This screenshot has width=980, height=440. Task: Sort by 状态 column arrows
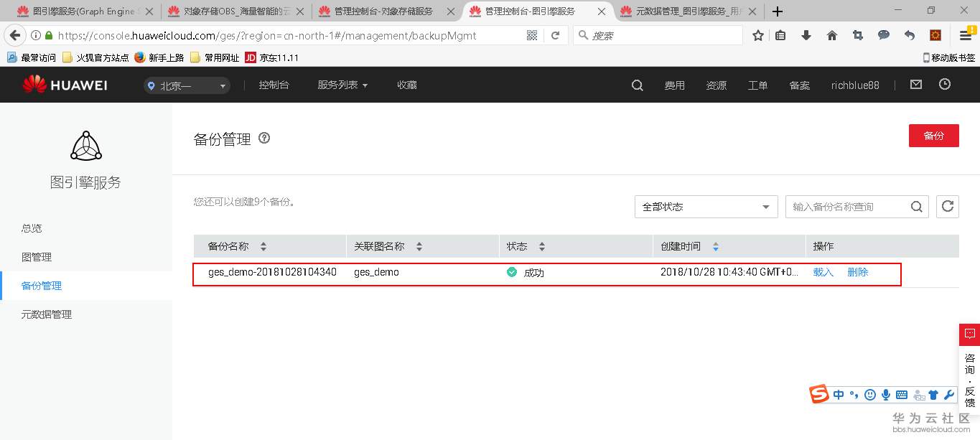tap(542, 246)
